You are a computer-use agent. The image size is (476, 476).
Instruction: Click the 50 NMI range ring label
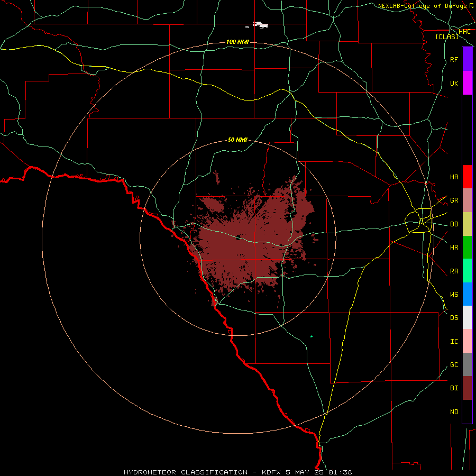pos(237,140)
